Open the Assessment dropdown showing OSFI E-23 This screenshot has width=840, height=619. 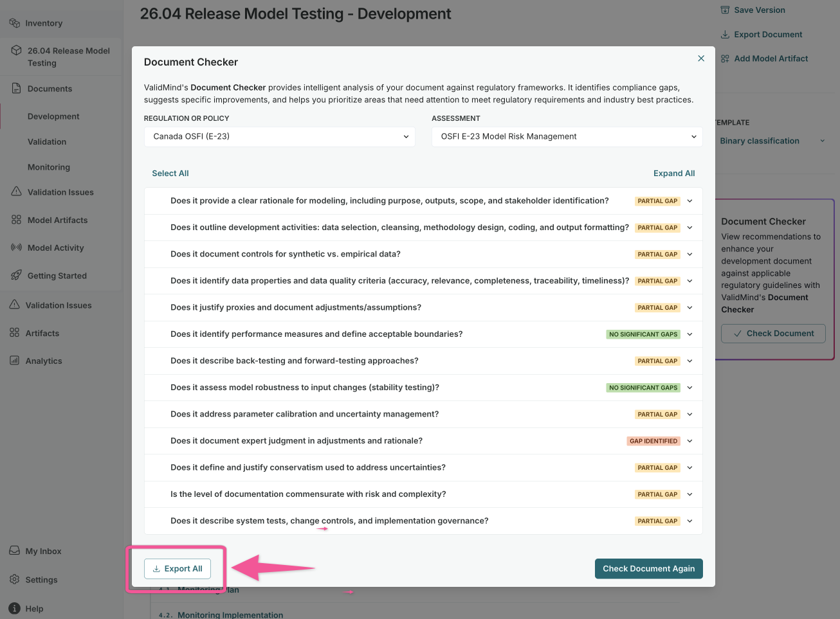click(567, 136)
